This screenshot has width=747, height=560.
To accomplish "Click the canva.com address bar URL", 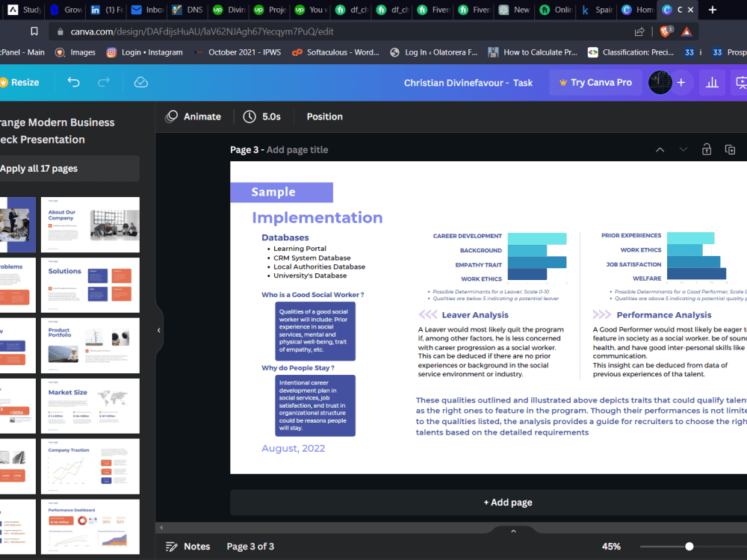I will click(202, 31).
